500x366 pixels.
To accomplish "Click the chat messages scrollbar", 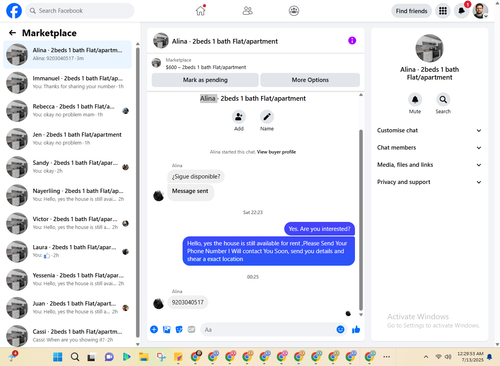I will (361, 220).
